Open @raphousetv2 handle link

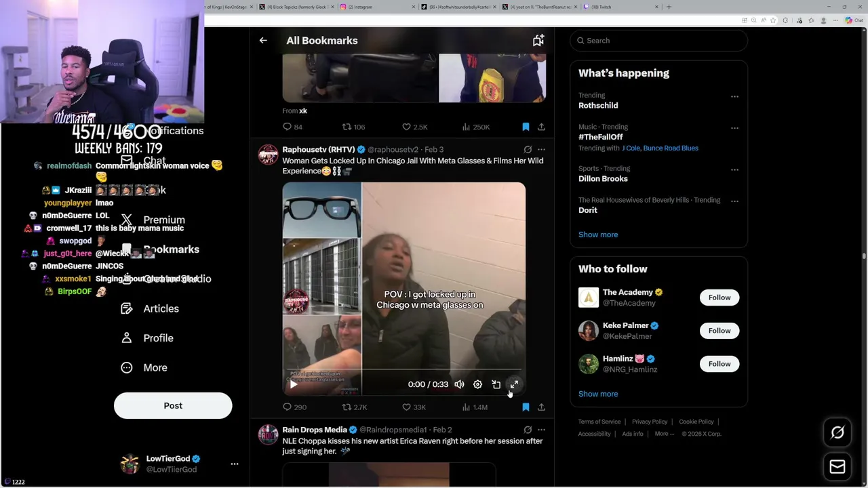click(393, 149)
